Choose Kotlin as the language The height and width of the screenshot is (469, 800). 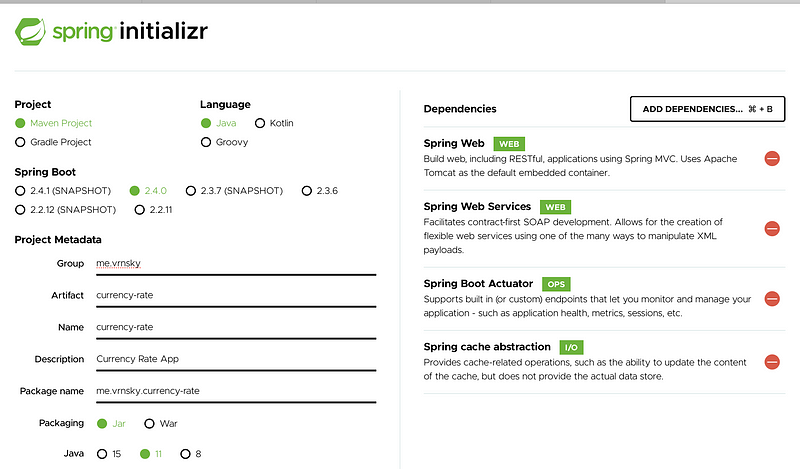pyautogui.click(x=261, y=123)
